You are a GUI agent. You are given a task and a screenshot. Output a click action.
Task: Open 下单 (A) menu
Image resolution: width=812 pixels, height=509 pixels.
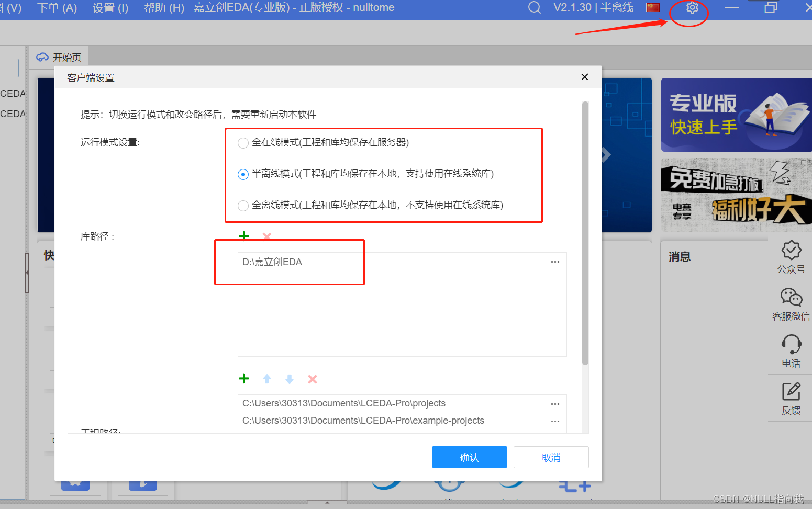[57, 8]
